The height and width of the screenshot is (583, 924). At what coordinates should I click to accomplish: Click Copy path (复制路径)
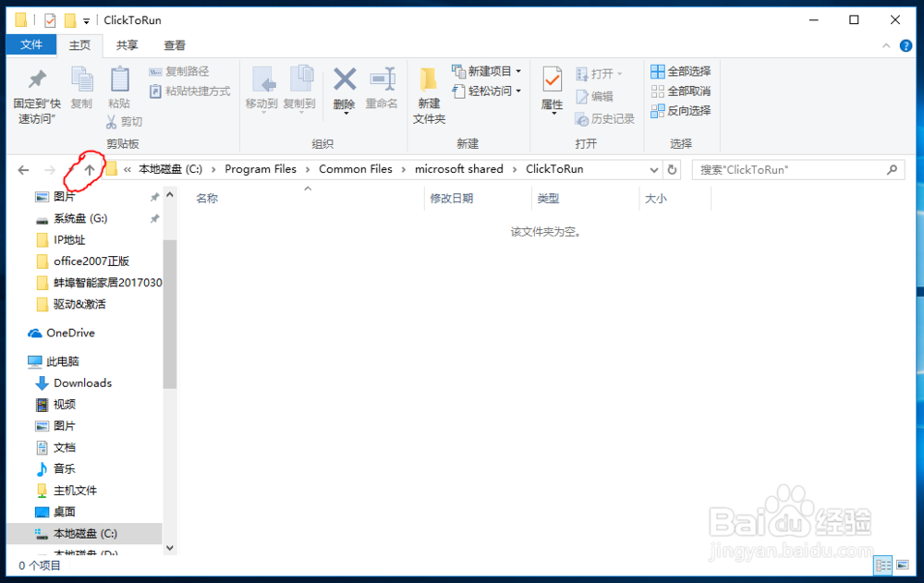[x=179, y=71]
